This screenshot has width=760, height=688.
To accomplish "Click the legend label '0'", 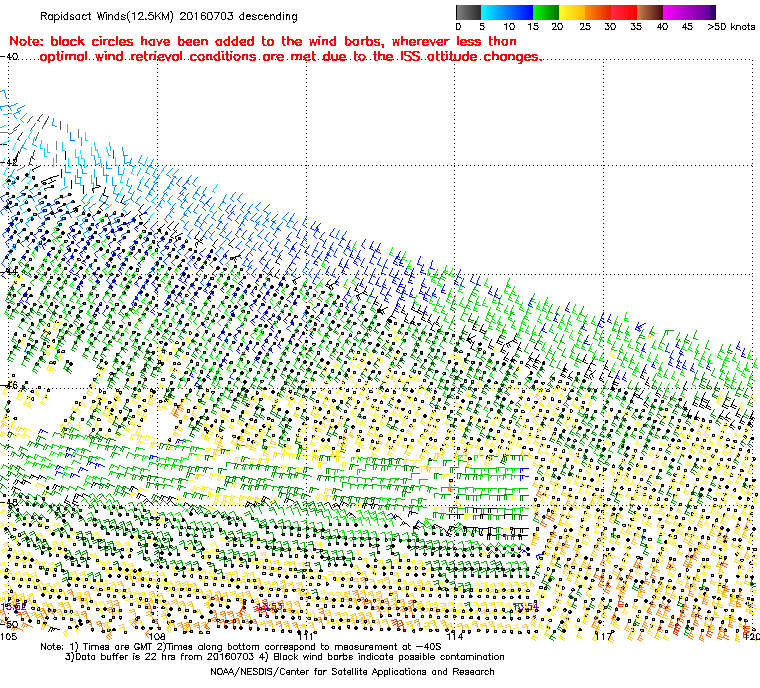I will pos(459,27).
